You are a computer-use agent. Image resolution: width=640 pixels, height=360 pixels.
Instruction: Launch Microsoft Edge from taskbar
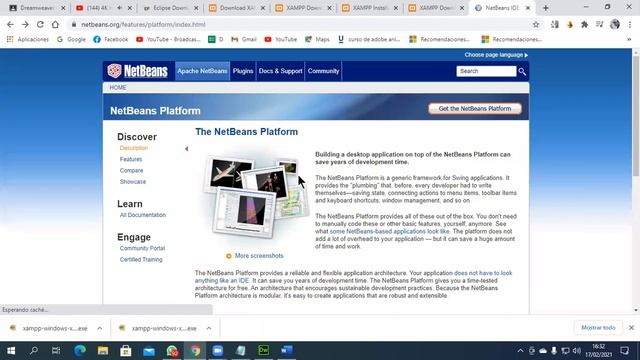[x=80, y=351]
